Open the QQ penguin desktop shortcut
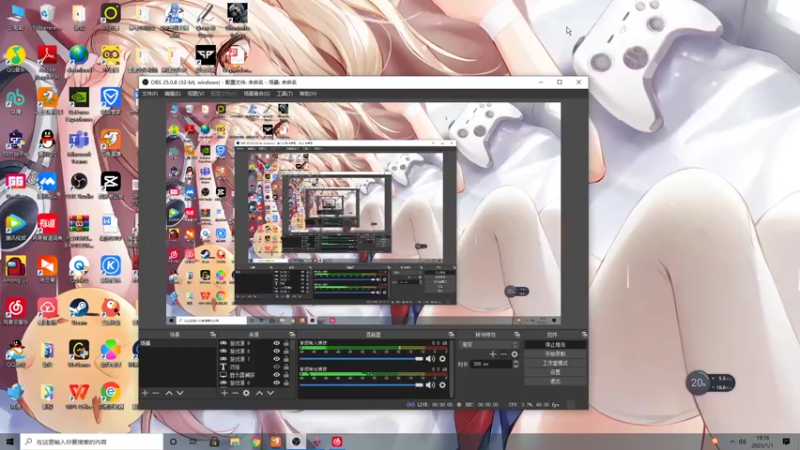The width and height of the screenshot is (800, 450). click(47, 143)
